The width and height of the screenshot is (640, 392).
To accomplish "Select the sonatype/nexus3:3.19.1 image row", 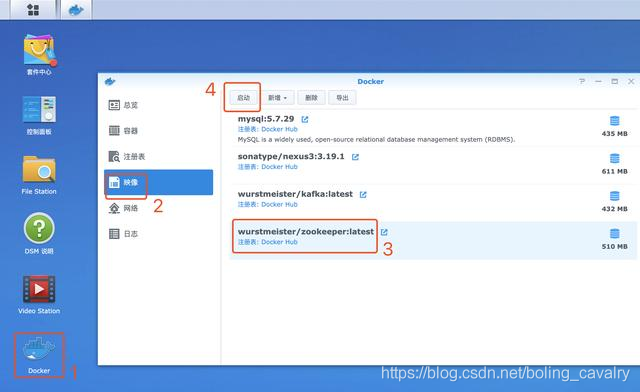I will pyautogui.click(x=433, y=165).
